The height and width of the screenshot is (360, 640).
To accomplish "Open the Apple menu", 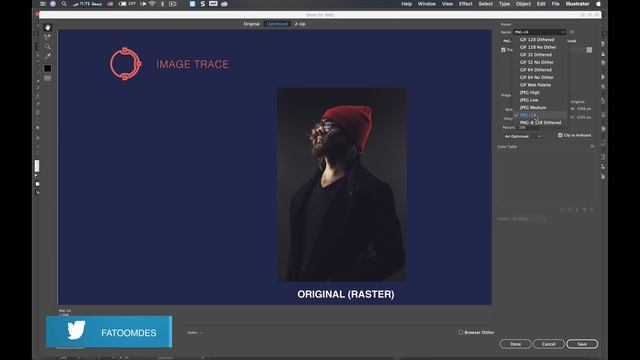I will [599, 4].
